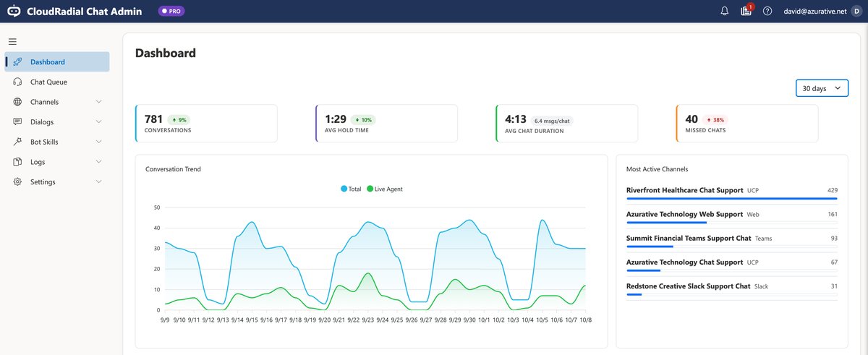
Task: Expand the Settings menu chevron
Action: pyautogui.click(x=98, y=181)
